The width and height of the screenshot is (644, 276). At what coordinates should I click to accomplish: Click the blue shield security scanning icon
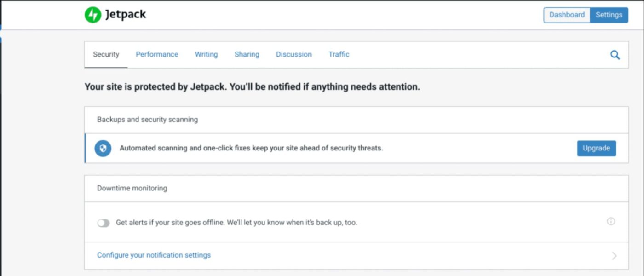103,149
